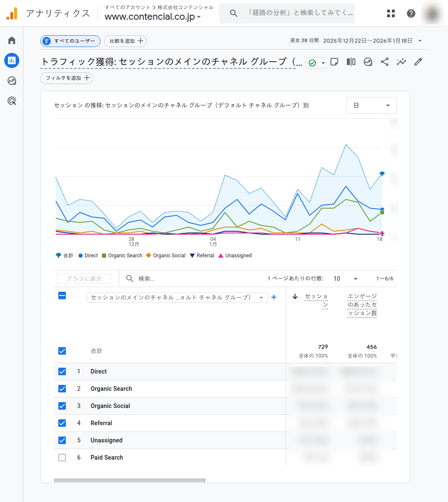Viewport: 448px width, 502px height.
Task: Click the pencil icon to customize the report
Action: coord(418,62)
